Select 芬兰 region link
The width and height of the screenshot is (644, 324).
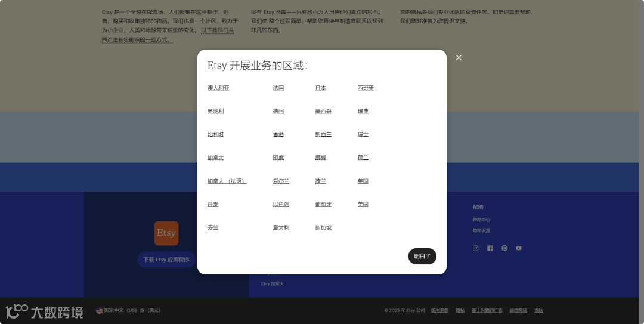coord(213,227)
